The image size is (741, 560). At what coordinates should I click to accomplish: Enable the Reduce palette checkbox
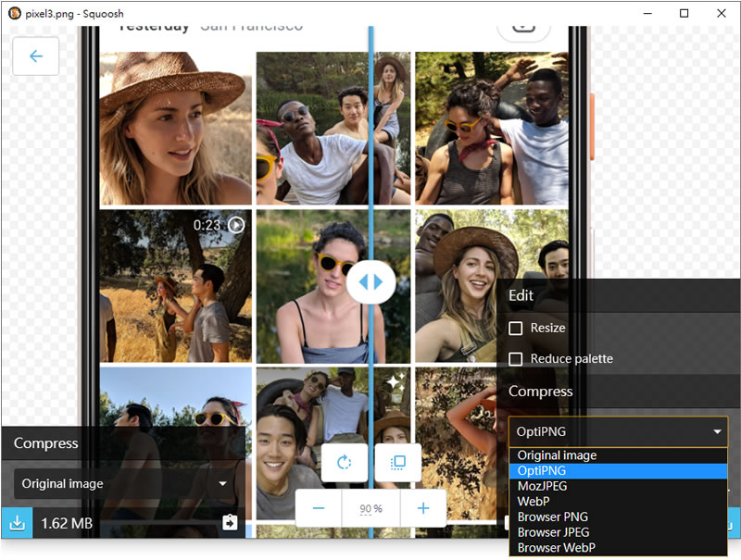(516, 359)
